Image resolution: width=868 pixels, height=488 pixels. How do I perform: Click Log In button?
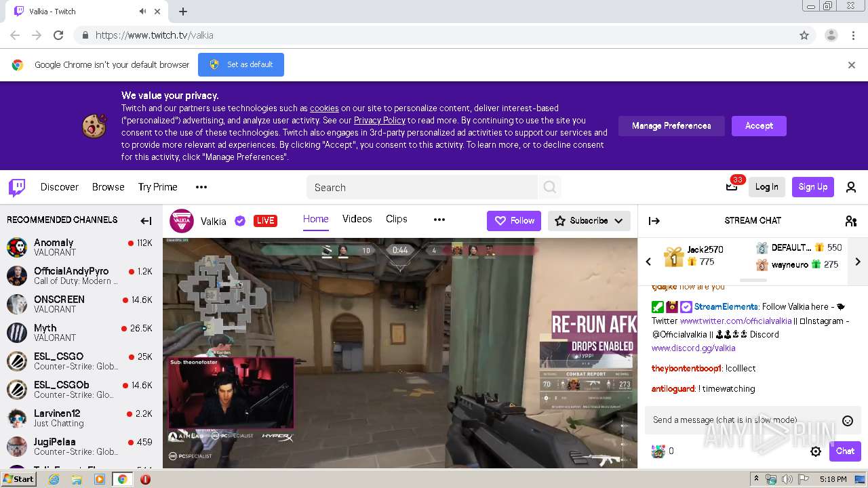(x=767, y=187)
